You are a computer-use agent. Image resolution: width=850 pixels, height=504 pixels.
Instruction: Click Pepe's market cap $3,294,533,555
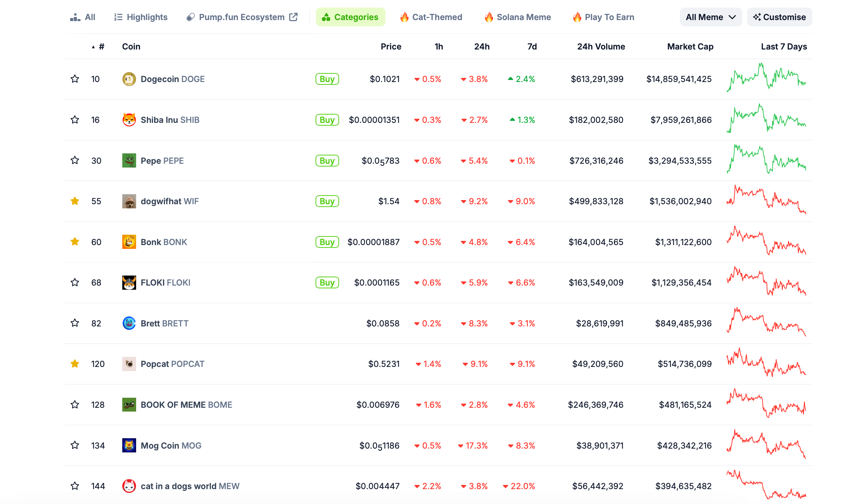coord(680,161)
